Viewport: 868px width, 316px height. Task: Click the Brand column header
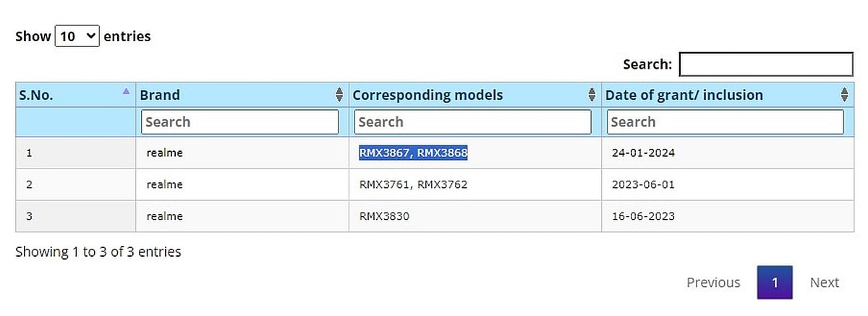click(161, 95)
